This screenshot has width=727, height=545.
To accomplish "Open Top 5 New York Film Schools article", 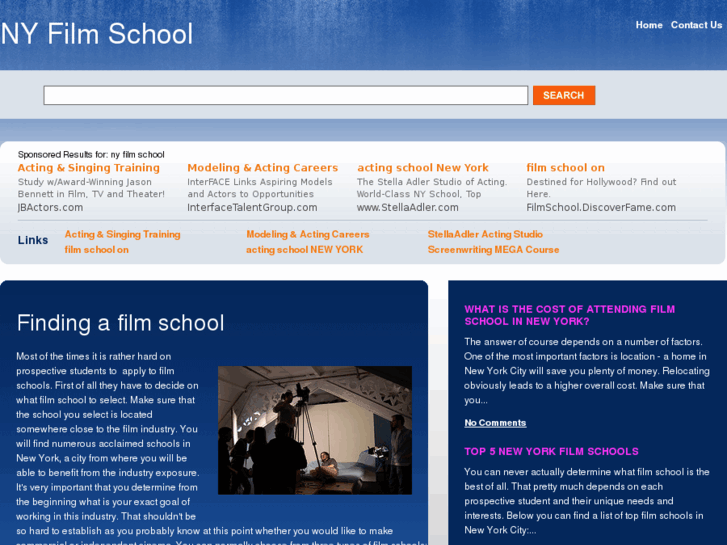I will (x=551, y=451).
